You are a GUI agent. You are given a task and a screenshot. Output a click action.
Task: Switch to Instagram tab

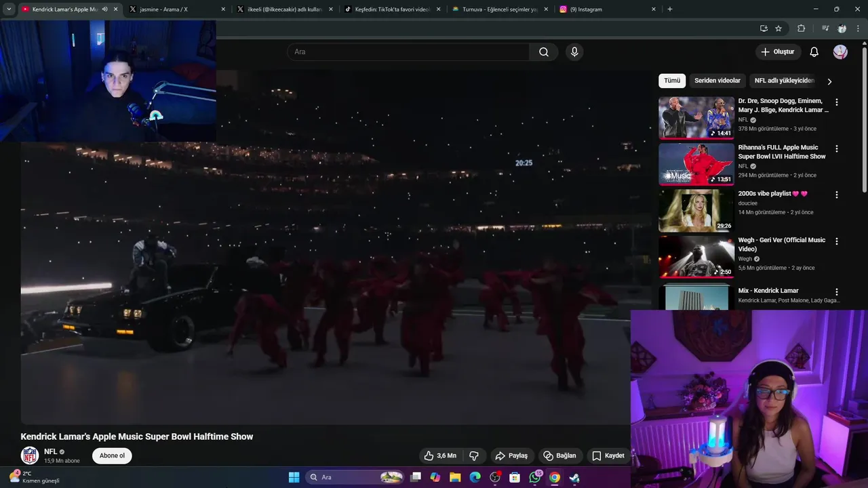607,9
